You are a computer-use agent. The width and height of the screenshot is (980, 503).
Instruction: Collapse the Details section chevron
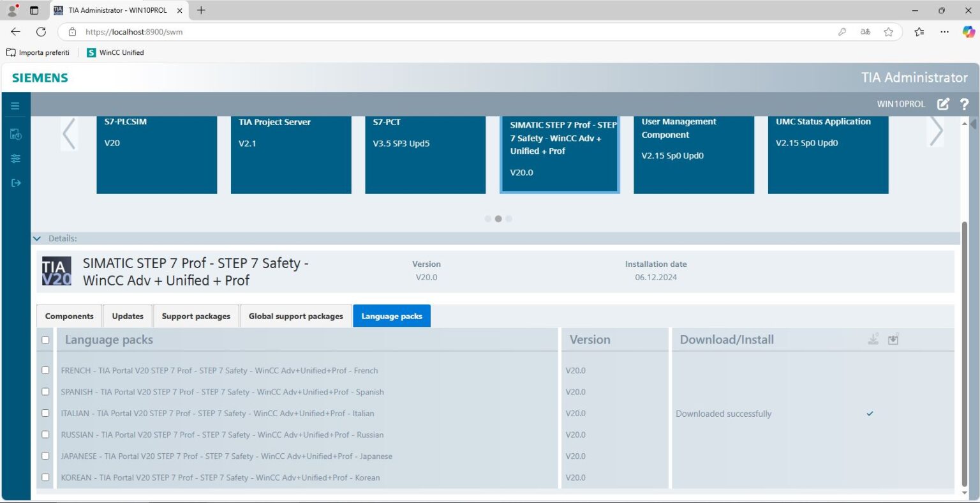pyautogui.click(x=36, y=237)
